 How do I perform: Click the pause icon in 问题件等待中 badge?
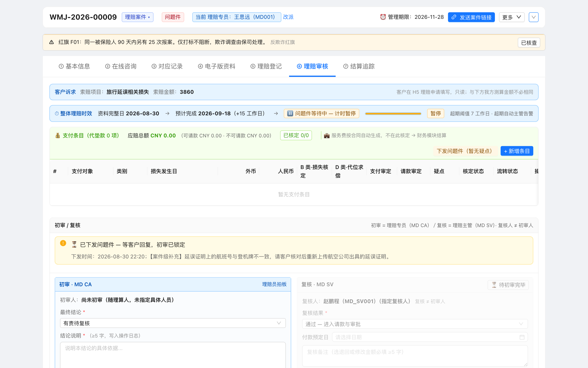(290, 113)
